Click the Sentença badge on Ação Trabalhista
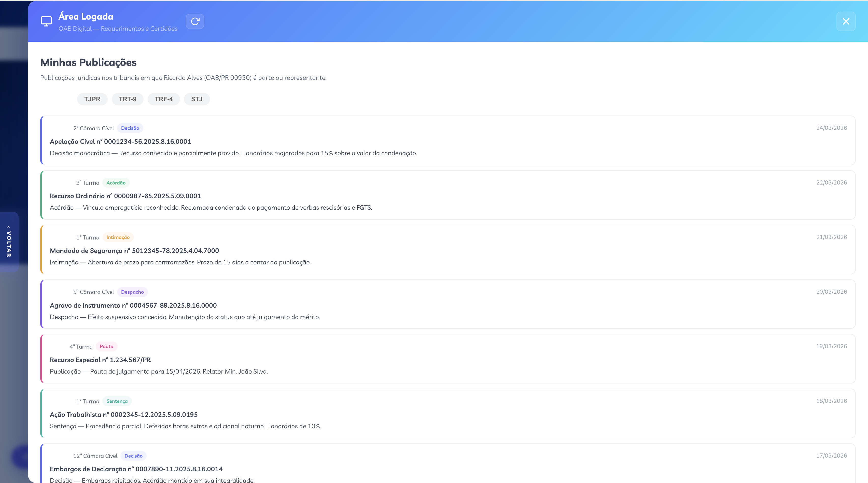 tap(117, 401)
